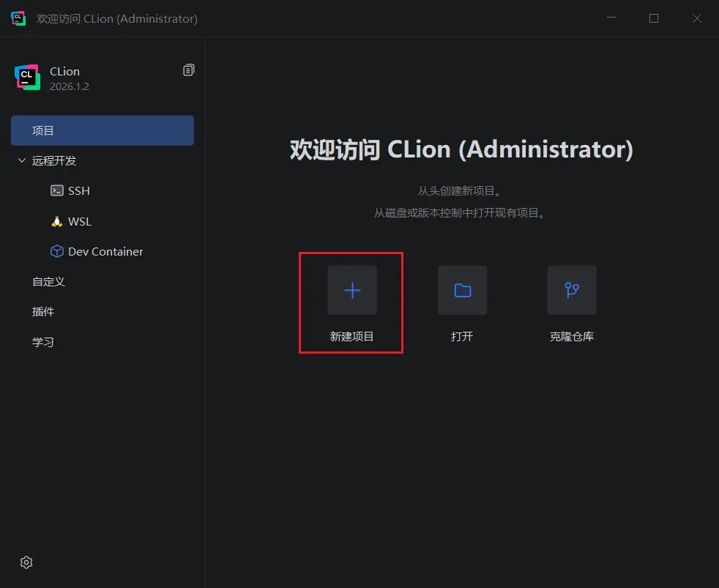Maximize the CLion welcome window

coord(654,18)
